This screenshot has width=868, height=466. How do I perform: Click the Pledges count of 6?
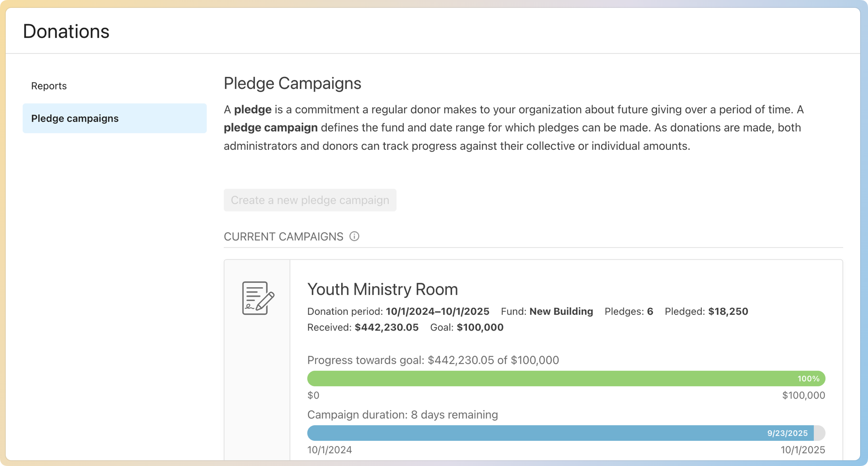pyautogui.click(x=650, y=311)
